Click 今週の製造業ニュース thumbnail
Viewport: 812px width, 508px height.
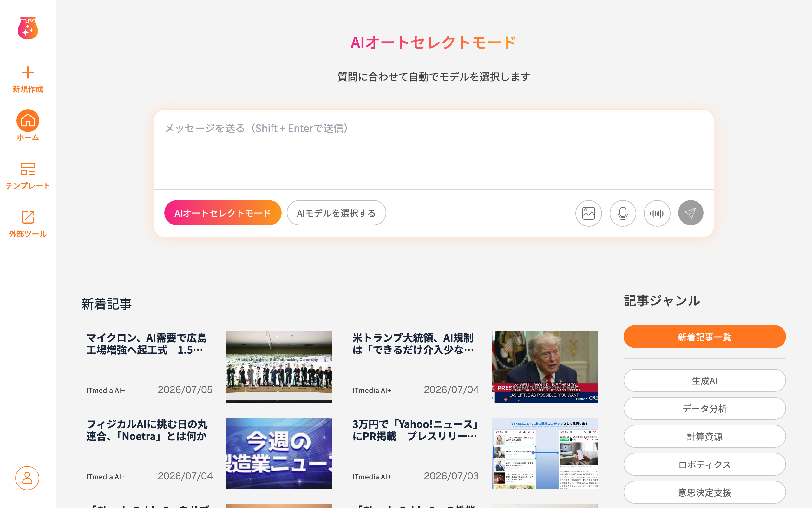coord(279,453)
